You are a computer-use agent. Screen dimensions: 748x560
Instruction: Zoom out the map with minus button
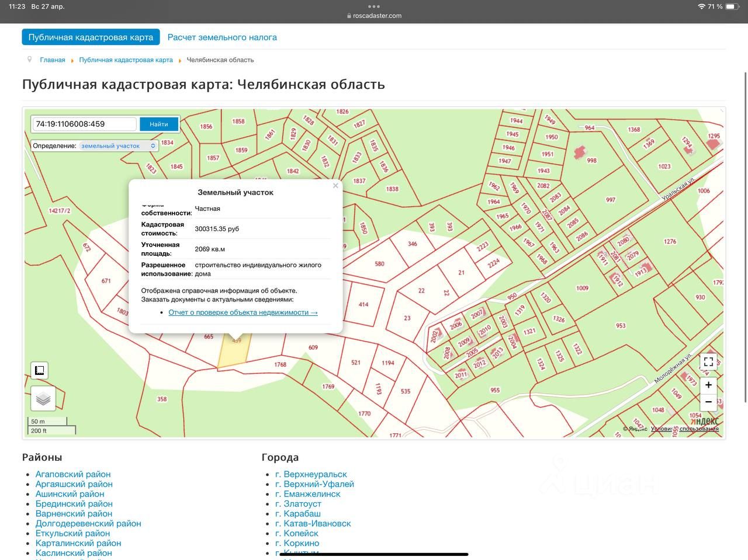click(x=708, y=402)
